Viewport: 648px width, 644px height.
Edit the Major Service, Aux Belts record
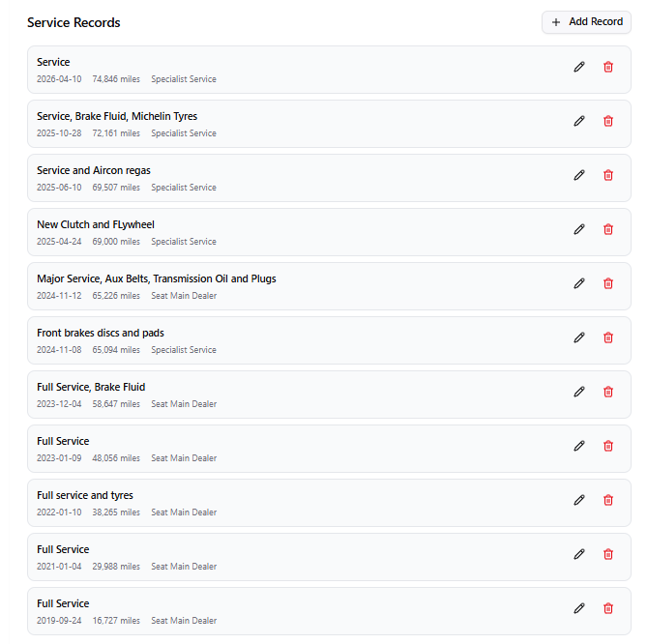(x=579, y=283)
